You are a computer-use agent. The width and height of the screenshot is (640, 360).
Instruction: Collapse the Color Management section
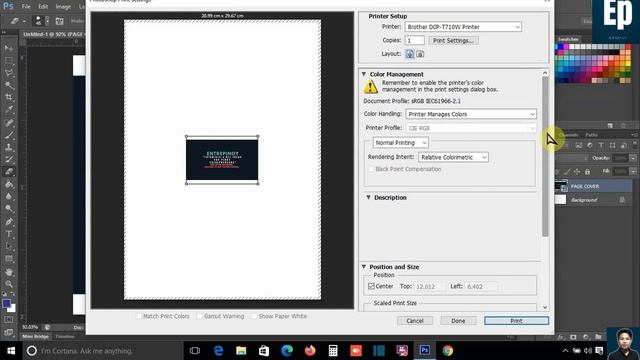pyautogui.click(x=364, y=74)
